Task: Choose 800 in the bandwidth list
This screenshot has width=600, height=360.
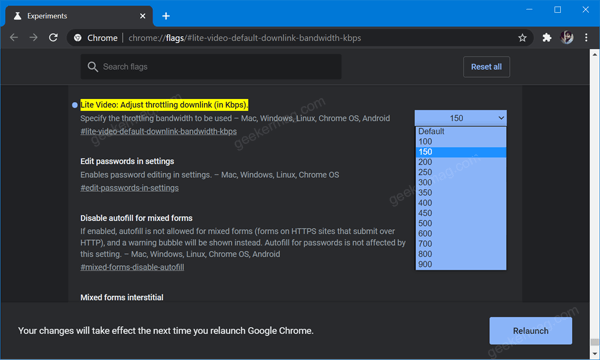Action: coord(461,254)
